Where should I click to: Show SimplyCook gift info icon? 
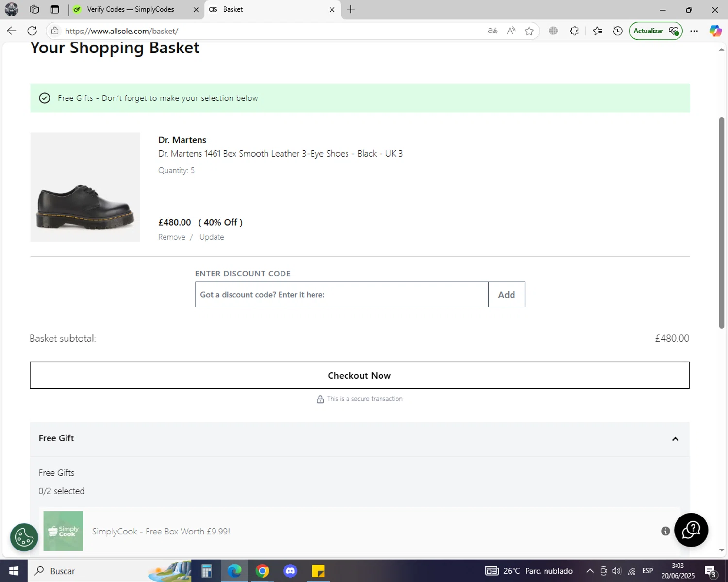pos(665,531)
